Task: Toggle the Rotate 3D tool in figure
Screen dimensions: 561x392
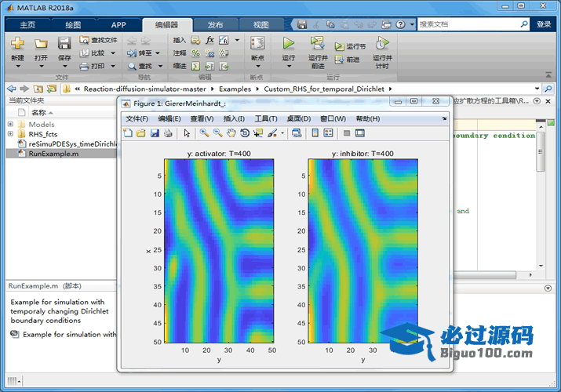Action: tap(245, 133)
